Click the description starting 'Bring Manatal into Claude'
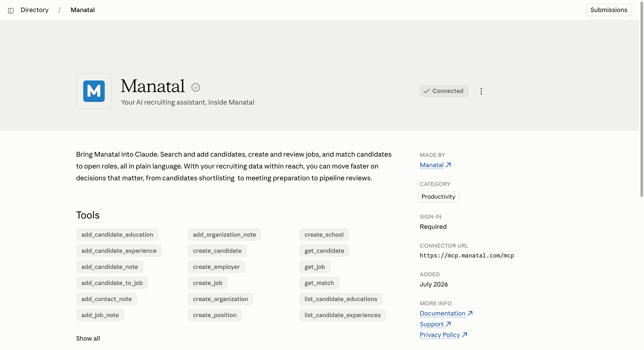 click(234, 166)
